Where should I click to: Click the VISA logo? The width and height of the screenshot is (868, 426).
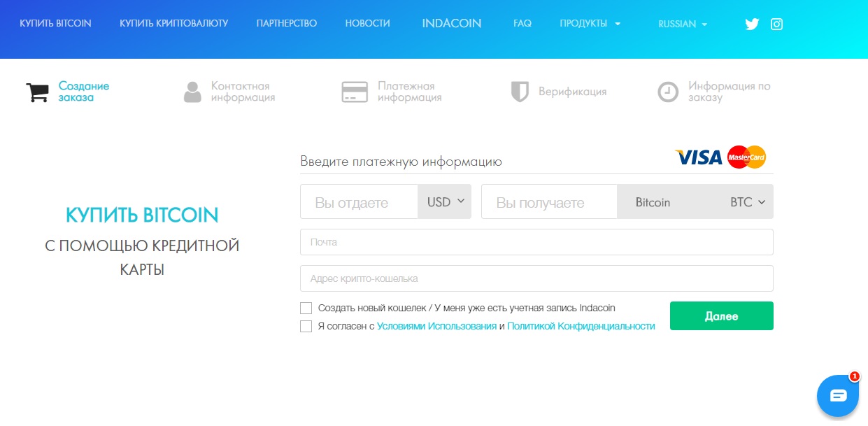tap(698, 157)
